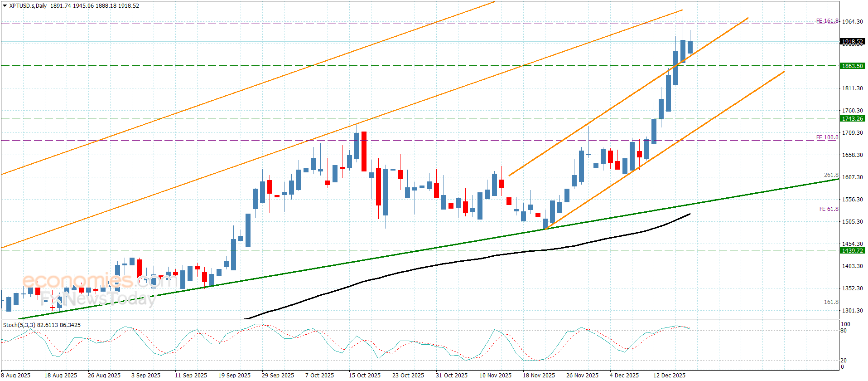
Task: Click the 1454.30 price axis value
Action: tap(852, 244)
